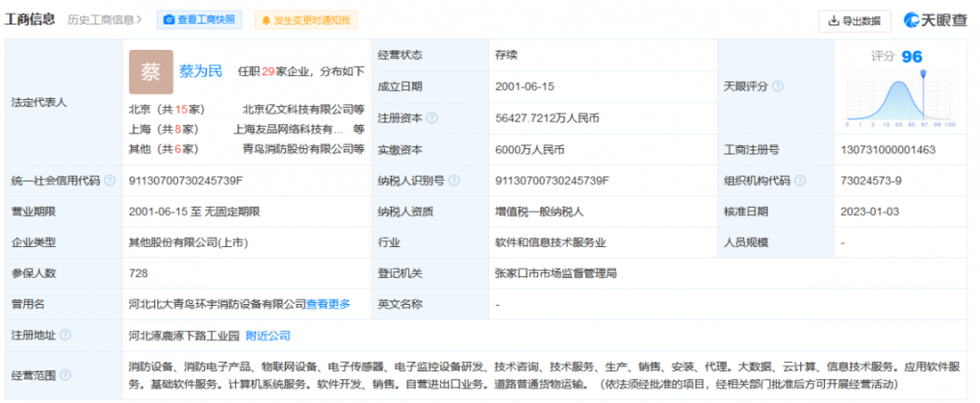Screen dimensions: 980x403
Task: Click 河北北大青鸟环宇消防设备有限公司 former name
Action: pyautogui.click(x=218, y=304)
